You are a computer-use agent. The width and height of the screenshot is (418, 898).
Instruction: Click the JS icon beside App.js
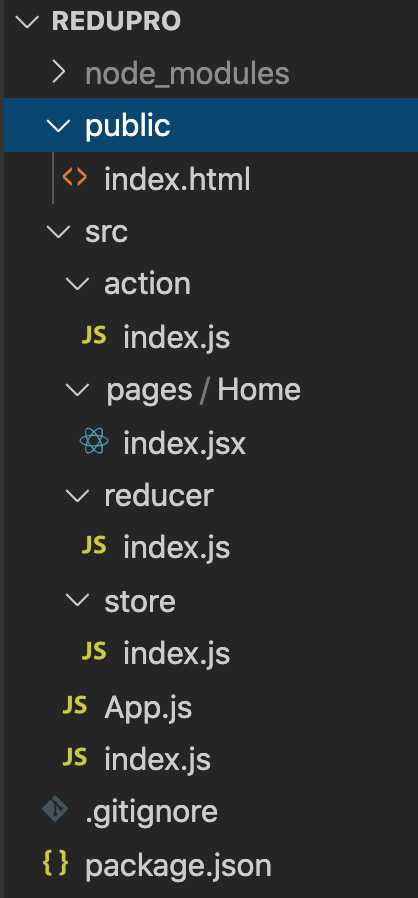(74, 706)
